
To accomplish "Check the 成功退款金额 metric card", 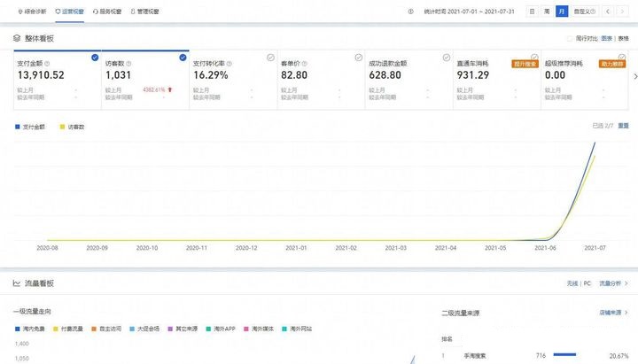I will (447, 58).
